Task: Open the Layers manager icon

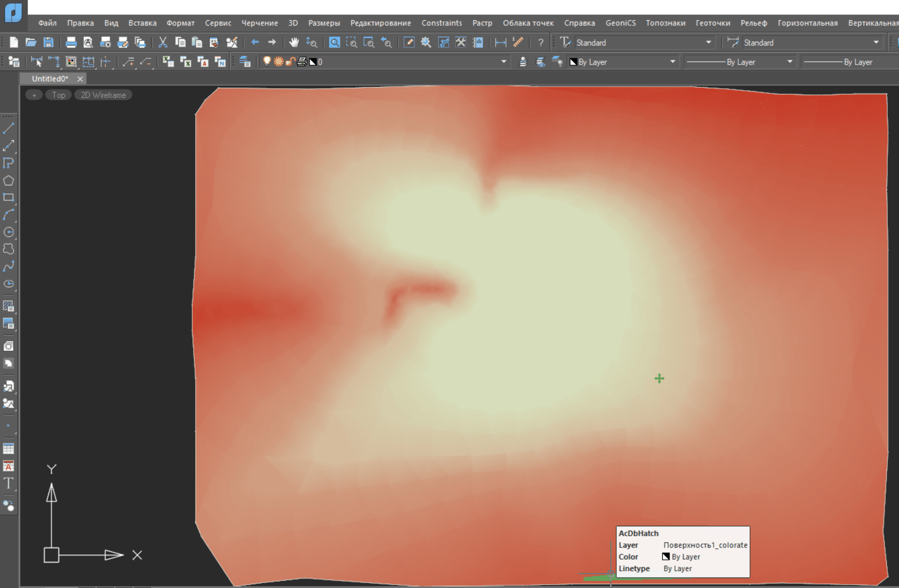Action: 245,62
